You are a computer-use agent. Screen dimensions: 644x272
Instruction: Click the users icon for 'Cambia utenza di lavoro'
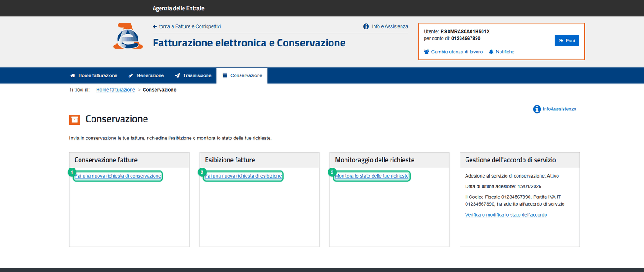pyautogui.click(x=426, y=52)
